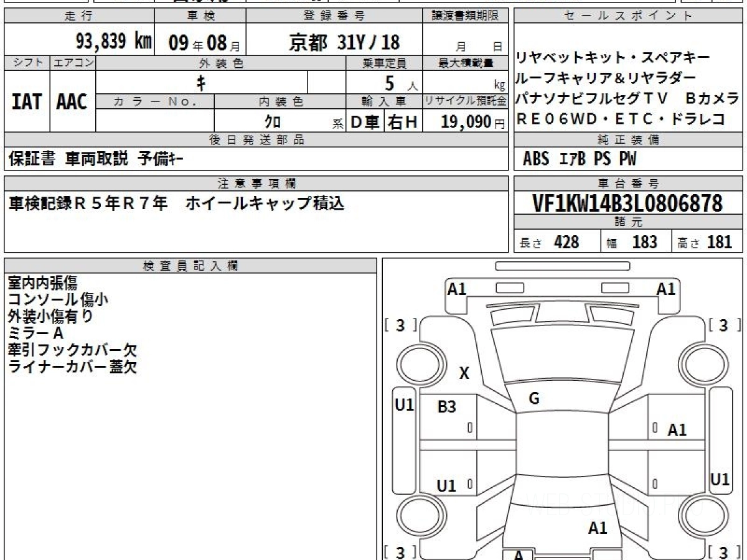
Task: Select the 登録番号 header cell
Action: point(334,16)
